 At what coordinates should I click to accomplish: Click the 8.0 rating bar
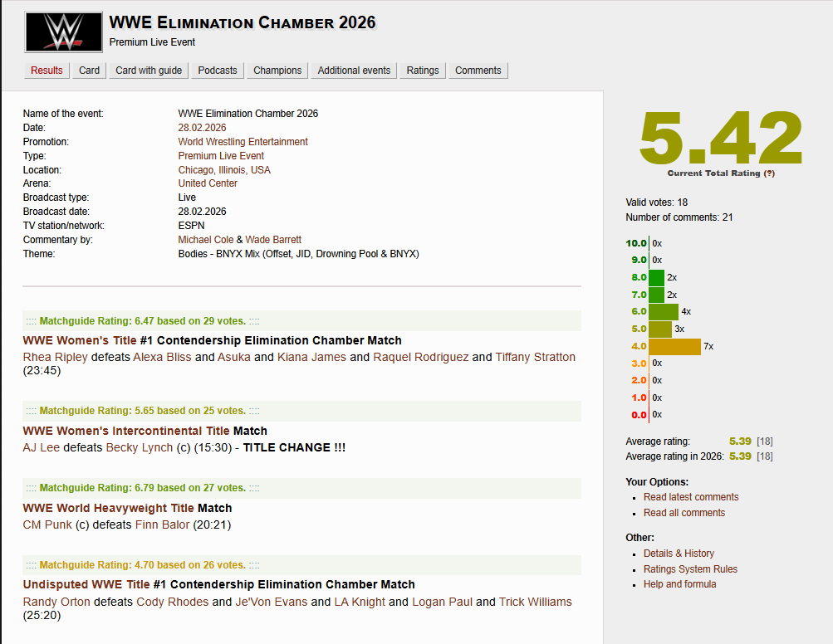coord(657,277)
